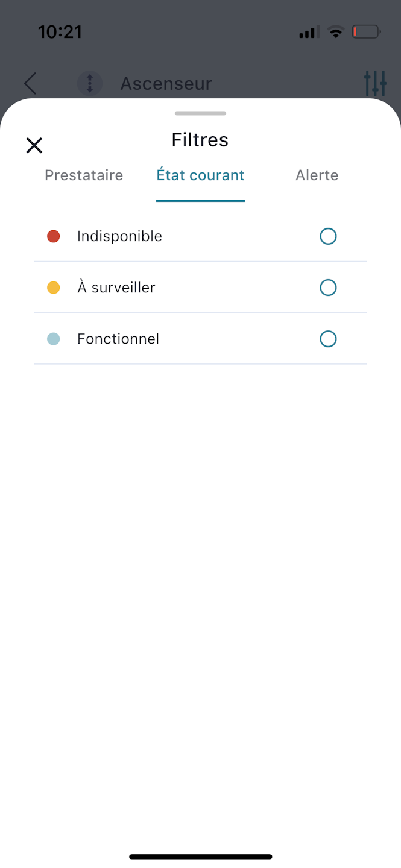The height and width of the screenshot is (868, 401).
Task: Tap the elevator icon beside Ascenseur
Action: [90, 83]
